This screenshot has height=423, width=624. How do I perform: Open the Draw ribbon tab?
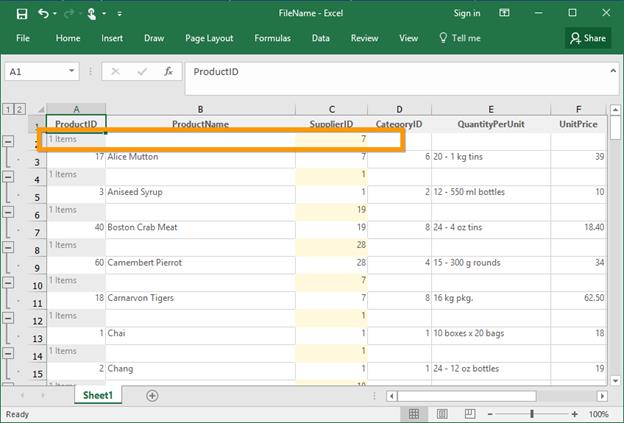pos(154,38)
